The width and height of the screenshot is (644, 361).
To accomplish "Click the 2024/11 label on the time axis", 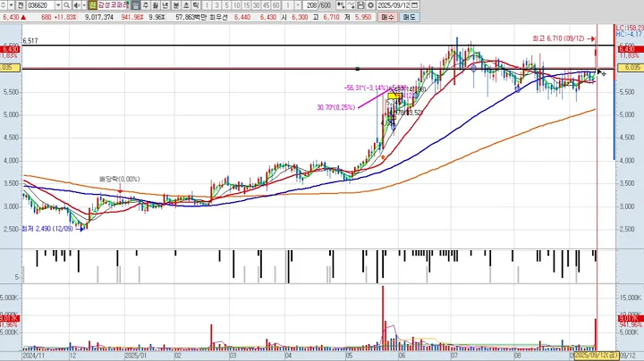I will (34, 356).
